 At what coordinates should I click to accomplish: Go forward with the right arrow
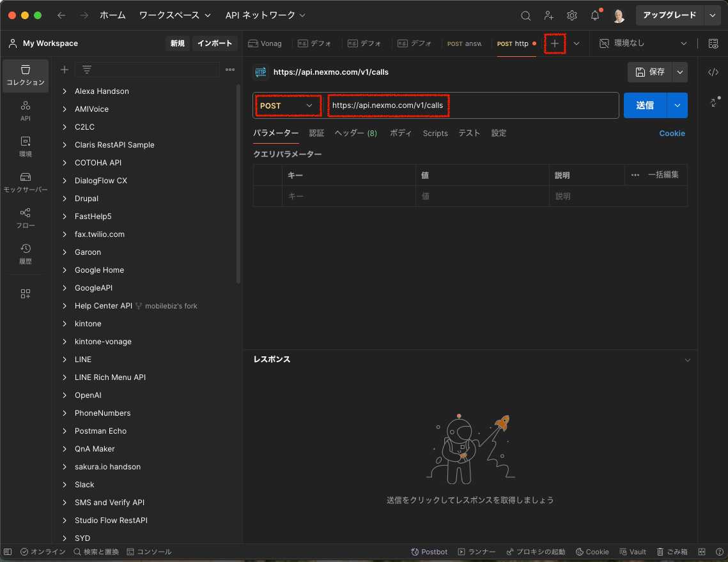84,15
